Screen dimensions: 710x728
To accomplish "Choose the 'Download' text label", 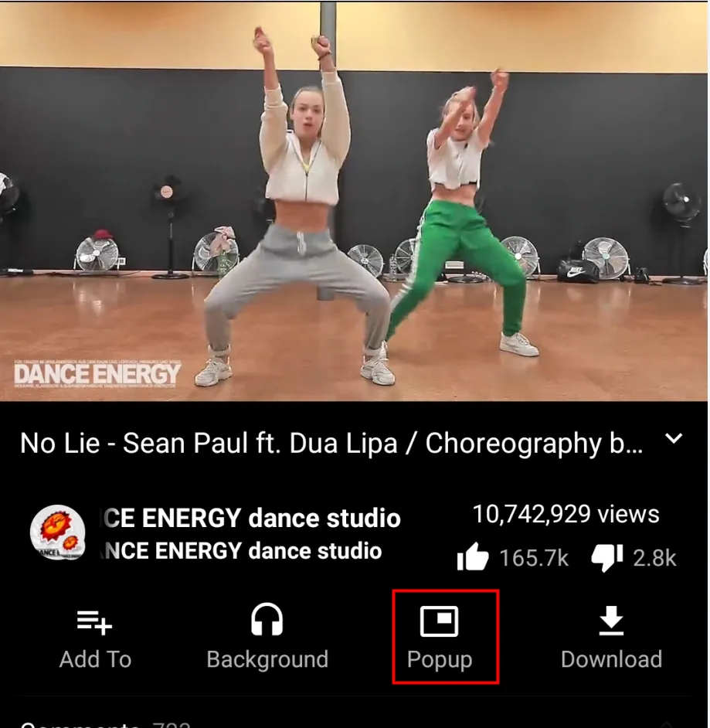I will click(611, 659).
